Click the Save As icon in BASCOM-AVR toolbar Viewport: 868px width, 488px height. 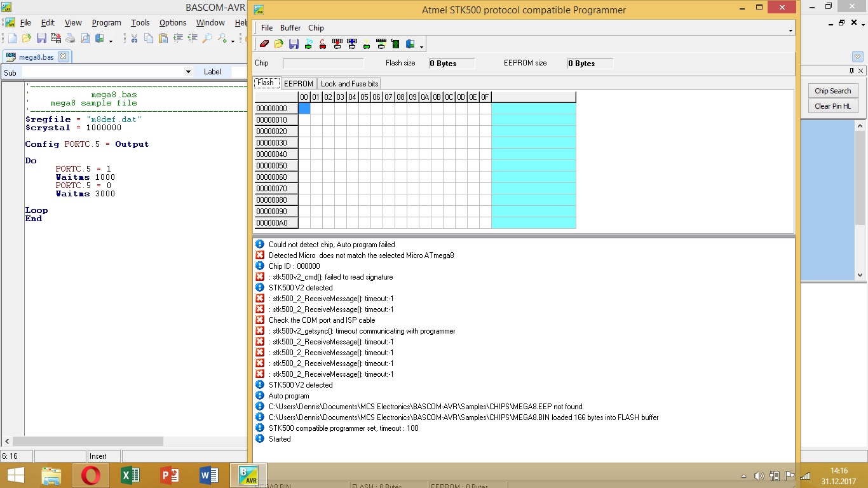point(56,39)
